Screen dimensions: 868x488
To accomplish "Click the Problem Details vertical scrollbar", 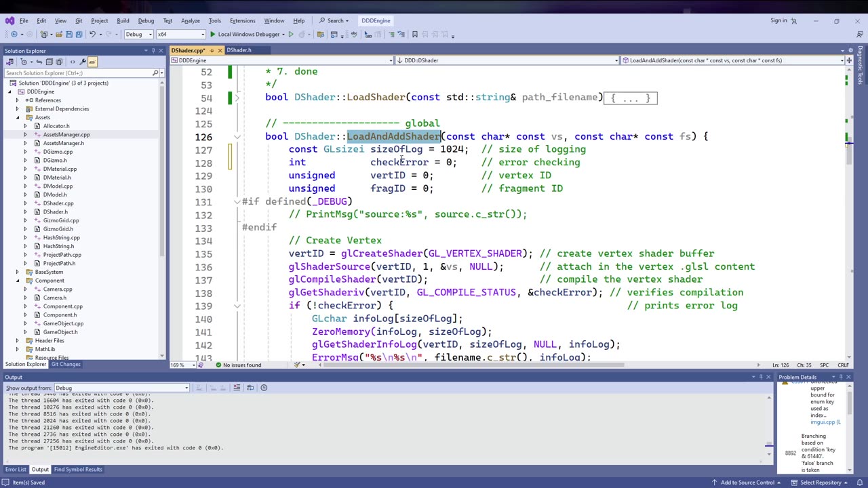I will (x=848, y=427).
